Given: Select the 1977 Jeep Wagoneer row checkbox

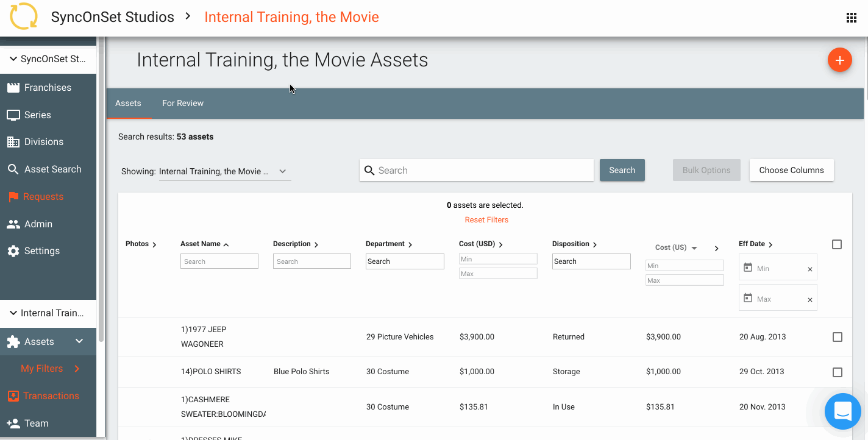Looking at the screenshot, I should coord(838,337).
